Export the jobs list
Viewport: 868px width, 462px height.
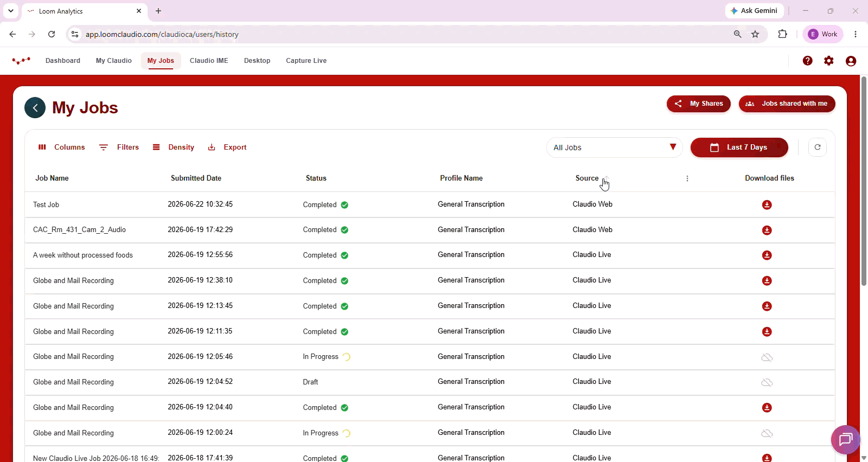tap(227, 147)
